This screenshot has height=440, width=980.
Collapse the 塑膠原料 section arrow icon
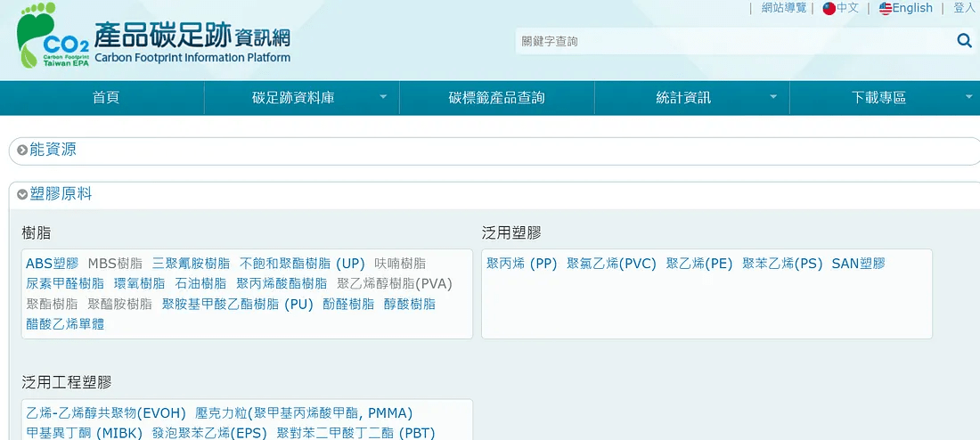point(22,194)
